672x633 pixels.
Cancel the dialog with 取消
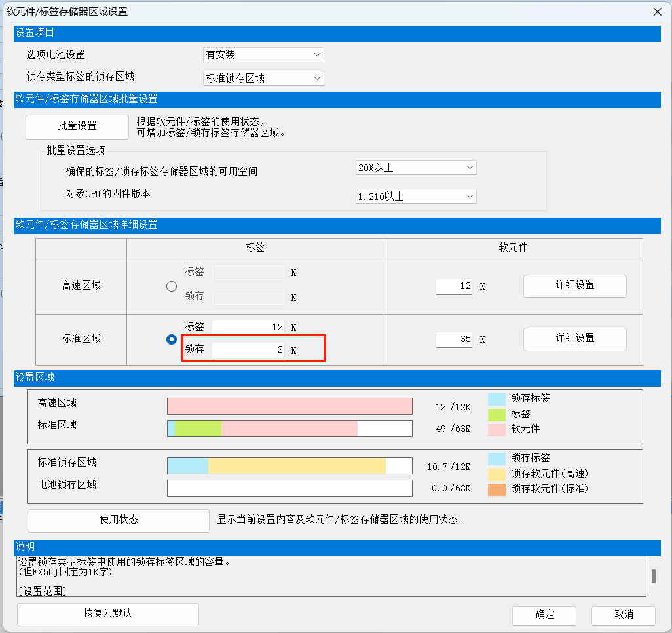tap(623, 615)
